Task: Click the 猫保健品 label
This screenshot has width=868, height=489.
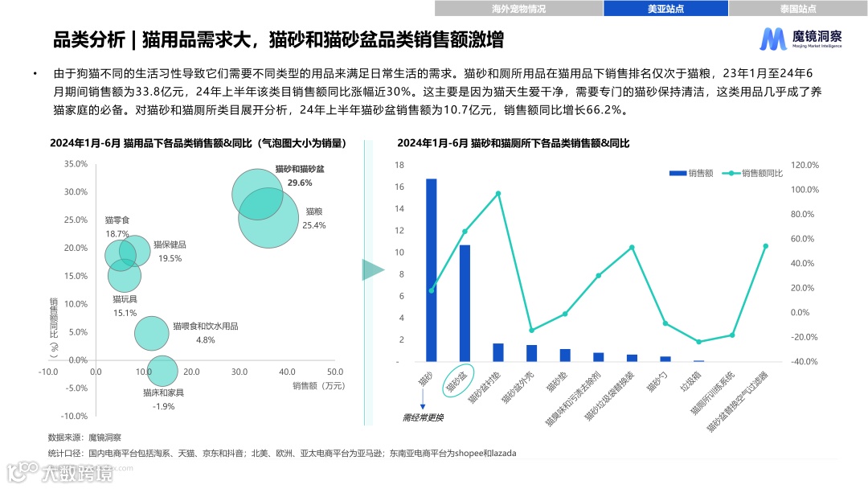Action: (170, 244)
